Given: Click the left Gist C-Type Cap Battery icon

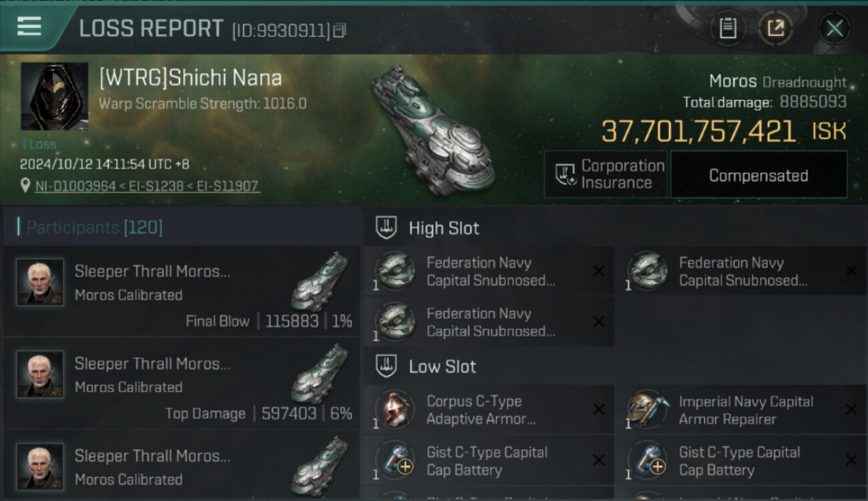Looking at the screenshot, I should coord(395,460).
